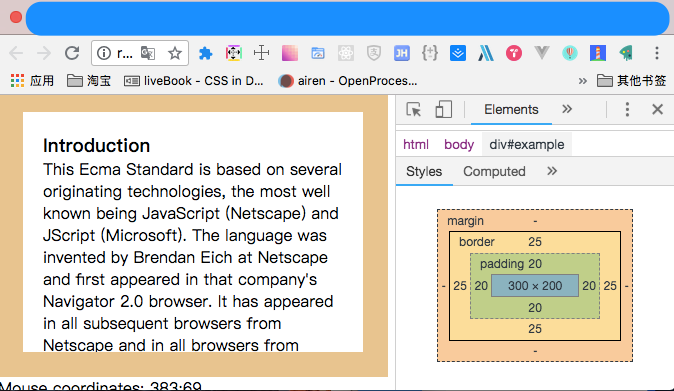The height and width of the screenshot is (391, 674).
Task: Open the colorful-bordered move arrows extension
Action: click(233, 53)
